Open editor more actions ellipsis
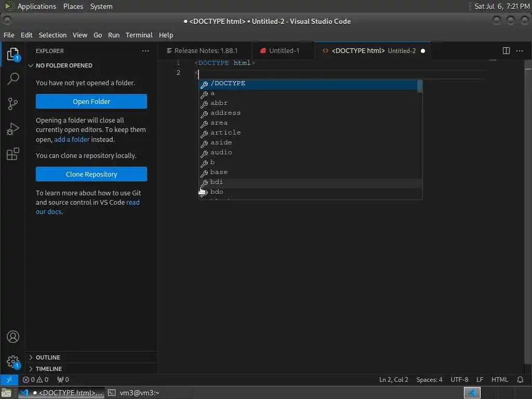This screenshot has height=399, width=532. pos(520,51)
